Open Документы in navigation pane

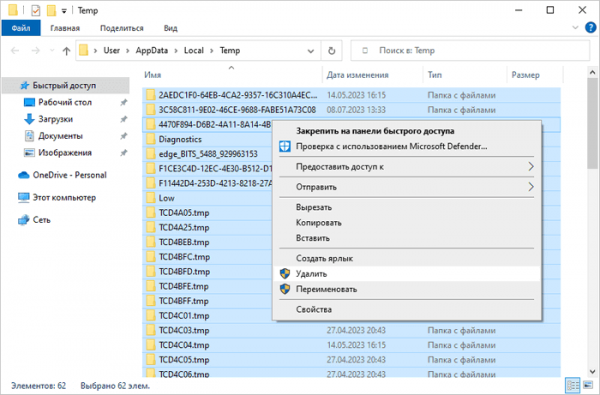click(x=60, y=136)
